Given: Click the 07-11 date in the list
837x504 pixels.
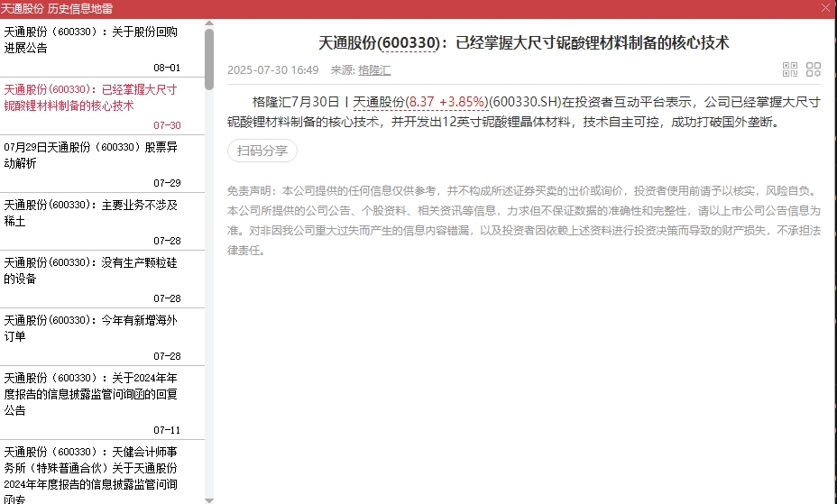Looking at the screenshot, I should tap(167, 430).
